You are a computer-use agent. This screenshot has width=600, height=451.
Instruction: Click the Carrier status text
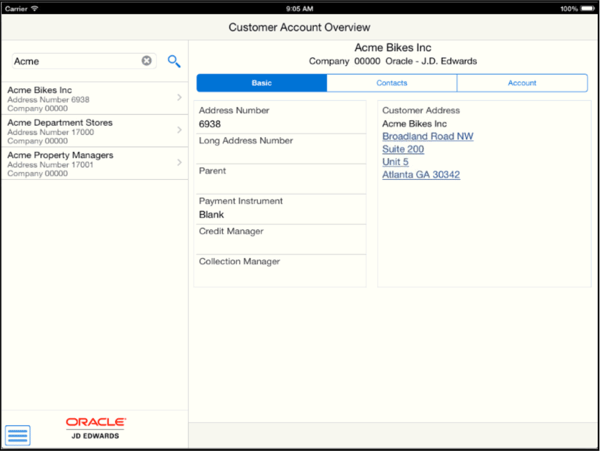16,8
